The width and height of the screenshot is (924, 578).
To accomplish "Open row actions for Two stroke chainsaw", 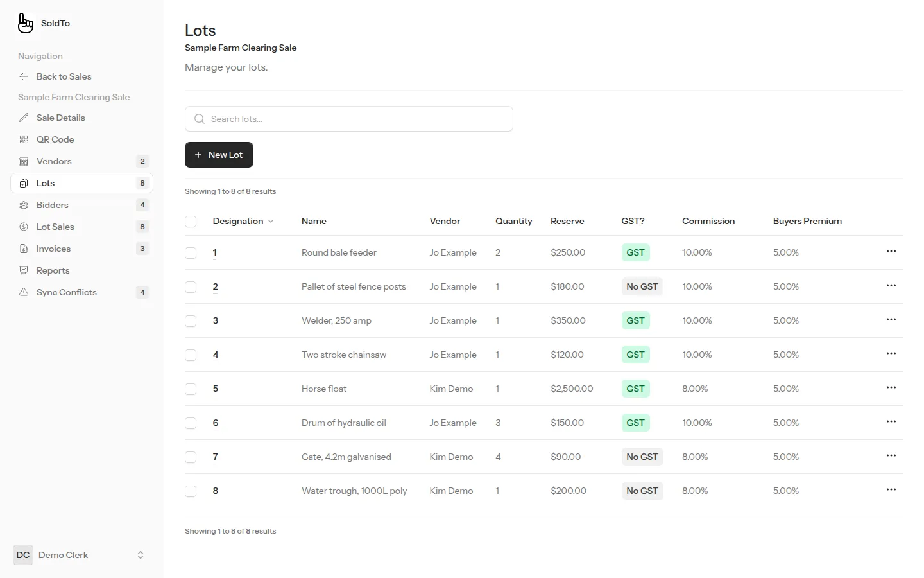I will pyautogui.click(x=891, y=353).
